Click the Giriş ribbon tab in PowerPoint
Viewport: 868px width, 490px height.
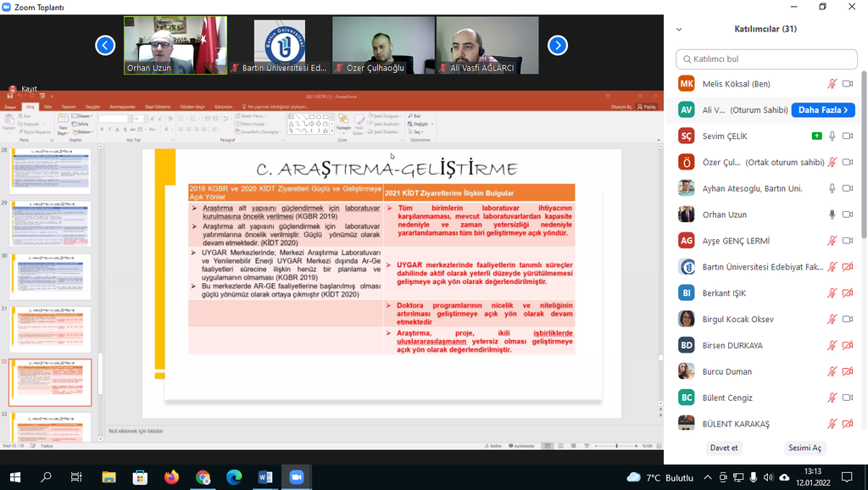tap(30, 107)
